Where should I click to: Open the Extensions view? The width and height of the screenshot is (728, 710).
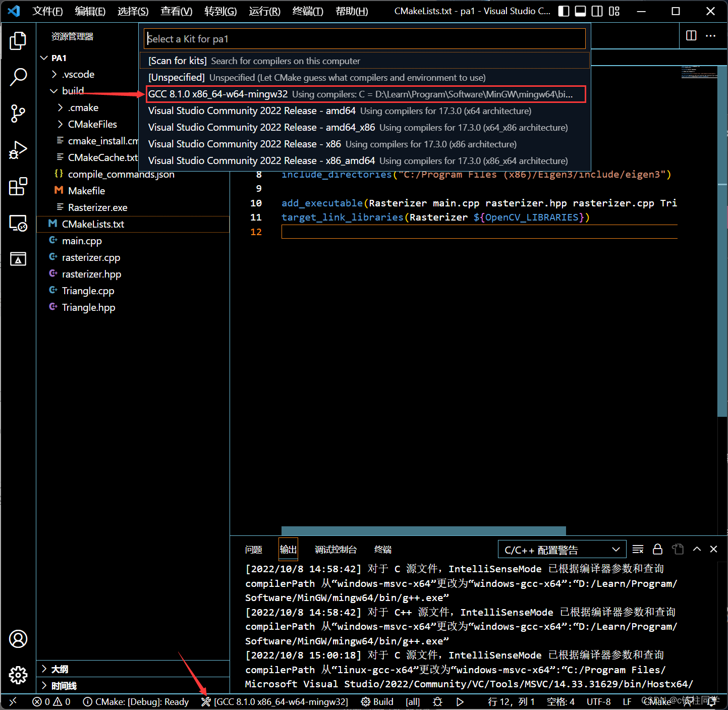click(18, 186)
